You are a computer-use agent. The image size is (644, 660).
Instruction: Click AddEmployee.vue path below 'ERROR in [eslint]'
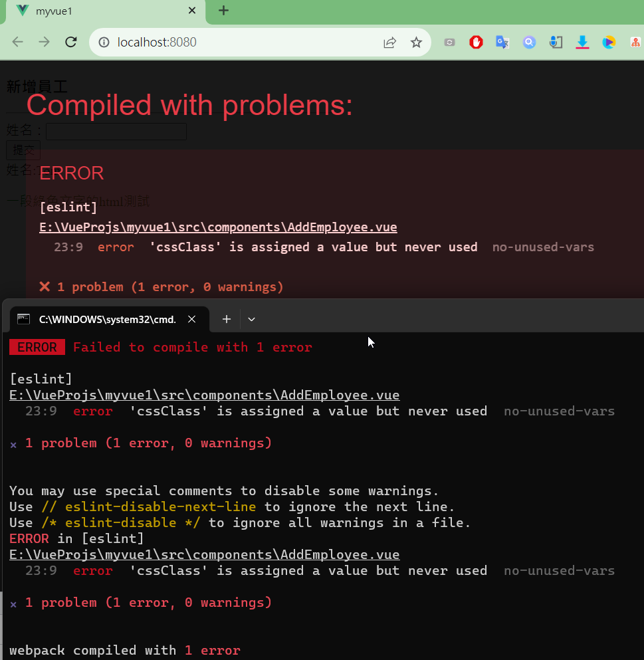pyautogui.click(x=205, y=555)
